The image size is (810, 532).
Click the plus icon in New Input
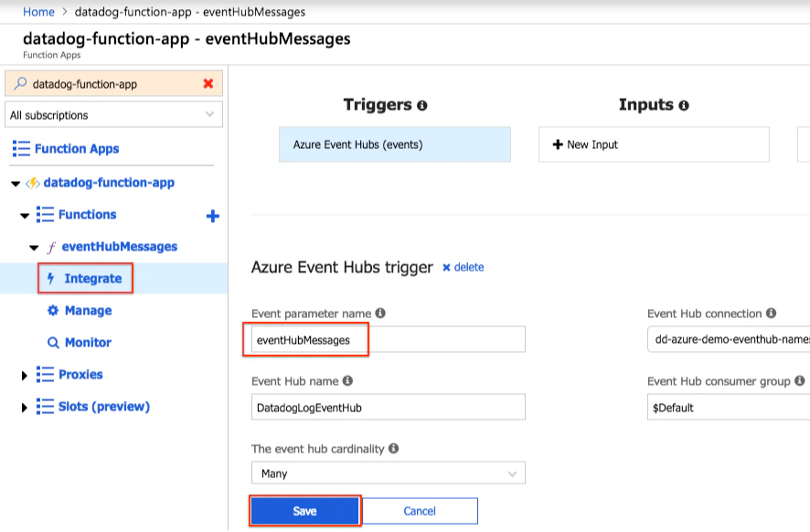click(558, 144)
